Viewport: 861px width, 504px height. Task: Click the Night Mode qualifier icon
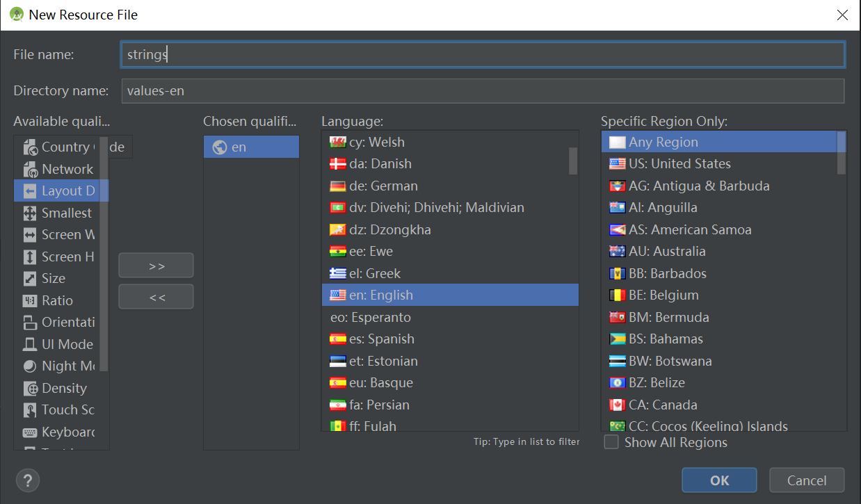(x=30, y=366)
